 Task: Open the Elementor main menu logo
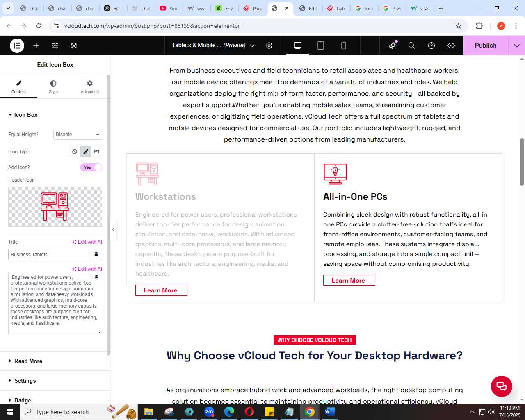point(17,46)
